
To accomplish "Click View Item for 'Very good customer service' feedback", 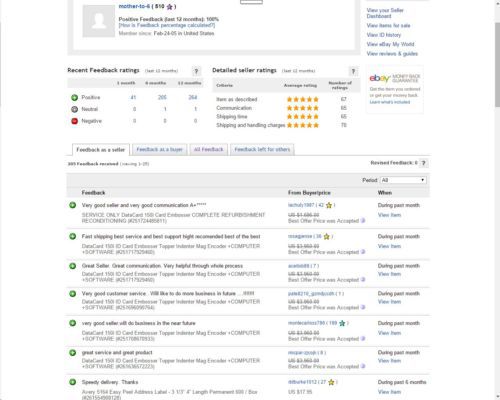I will (389, 302).
